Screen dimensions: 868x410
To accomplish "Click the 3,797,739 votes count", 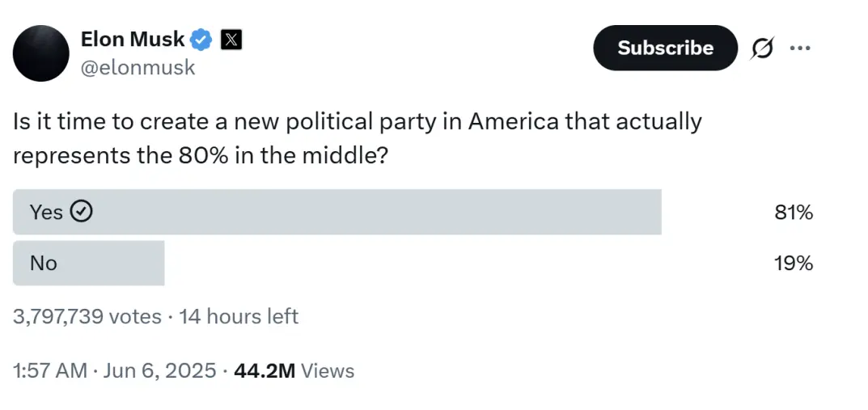I will click(87, 316).
